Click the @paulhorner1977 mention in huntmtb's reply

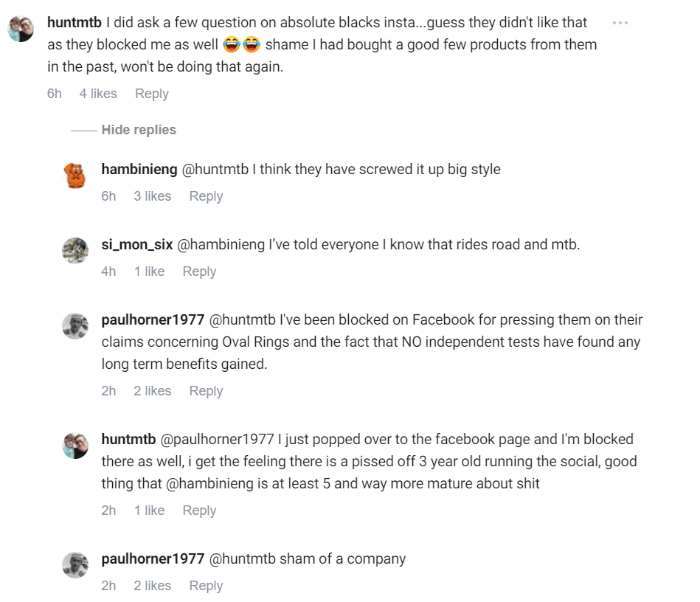217,440
